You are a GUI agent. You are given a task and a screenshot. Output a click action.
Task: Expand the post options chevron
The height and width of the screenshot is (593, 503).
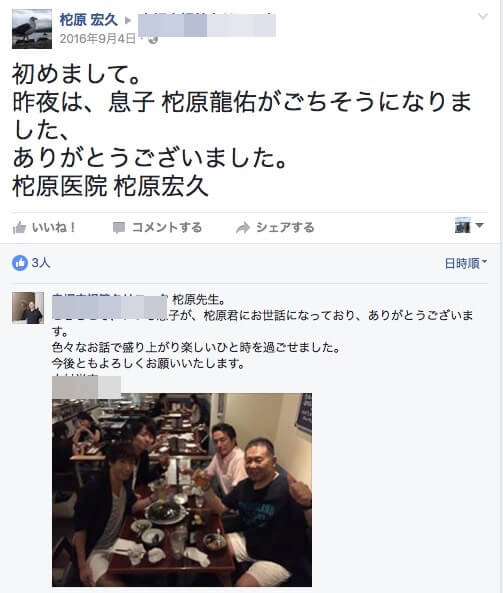(483, 16)
